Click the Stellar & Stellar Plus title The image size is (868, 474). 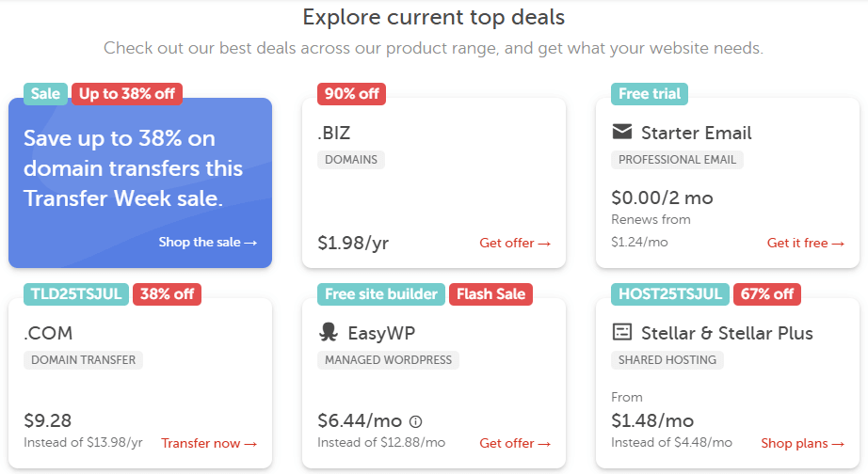click(727, 333)
